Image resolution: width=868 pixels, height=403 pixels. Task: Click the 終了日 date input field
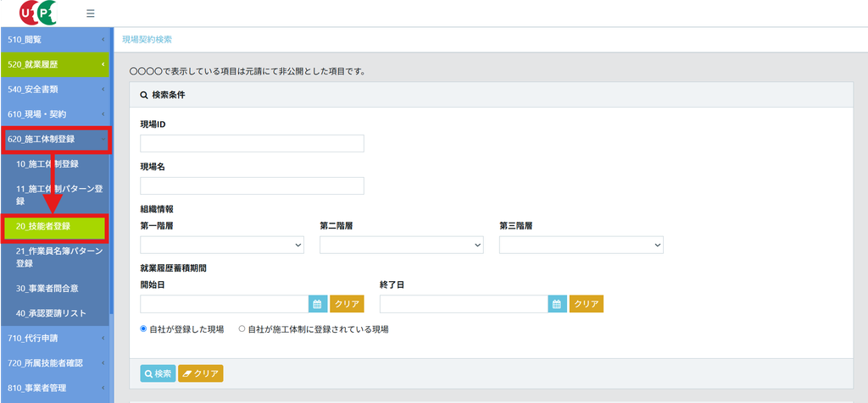click(464, 304)
